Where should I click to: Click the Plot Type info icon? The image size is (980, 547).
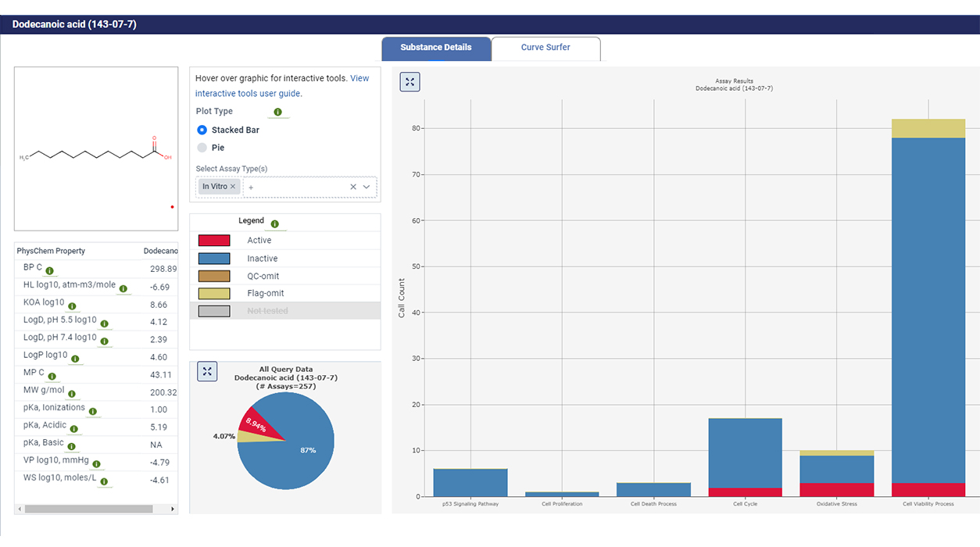tap(277, 112)
